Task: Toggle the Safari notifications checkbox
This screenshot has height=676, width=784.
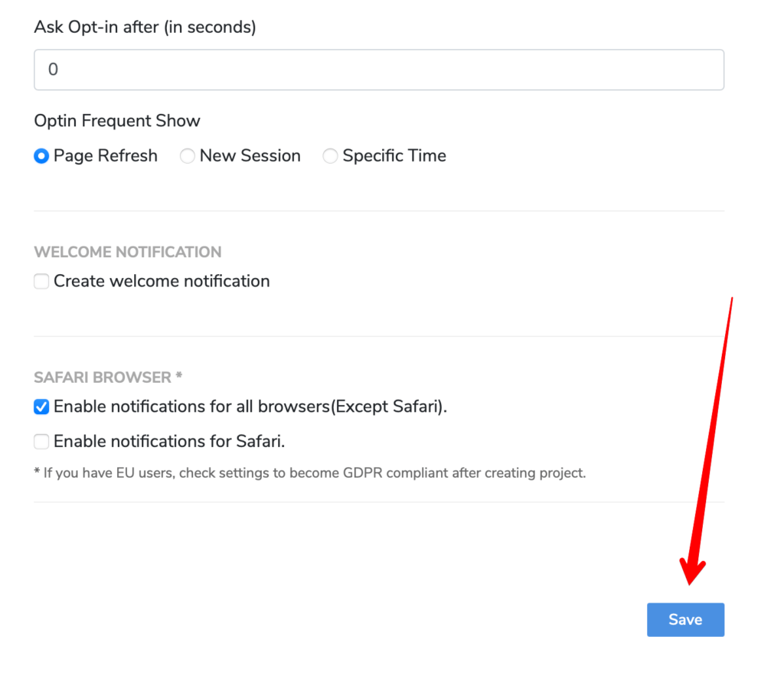Action: coord(41,441)
